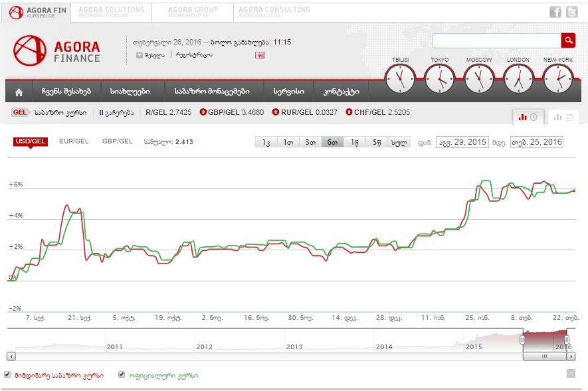Close the chart legend with X icon
The image size is (588, 391).
click(x=571, y=374)
